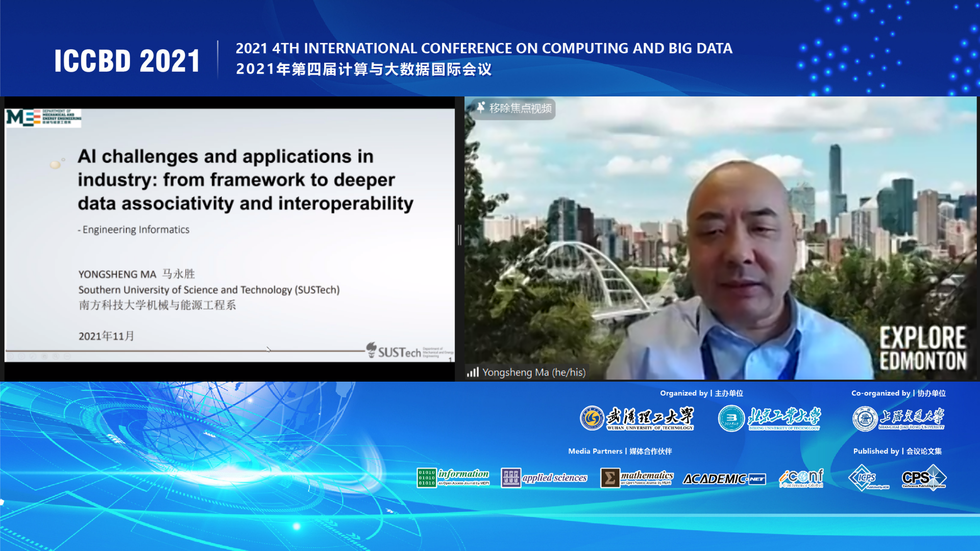Click the information journal logo
This screenshot has height=551, width=980.
pos(453,478)
